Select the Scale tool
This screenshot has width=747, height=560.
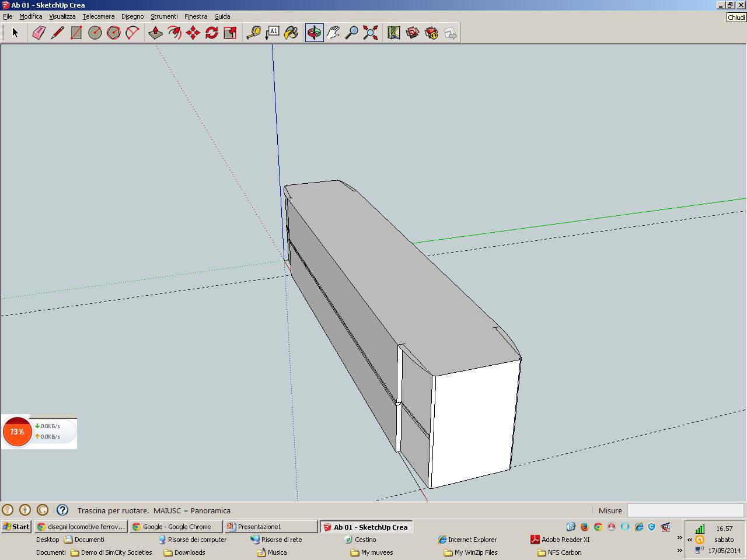coord(230,33)
